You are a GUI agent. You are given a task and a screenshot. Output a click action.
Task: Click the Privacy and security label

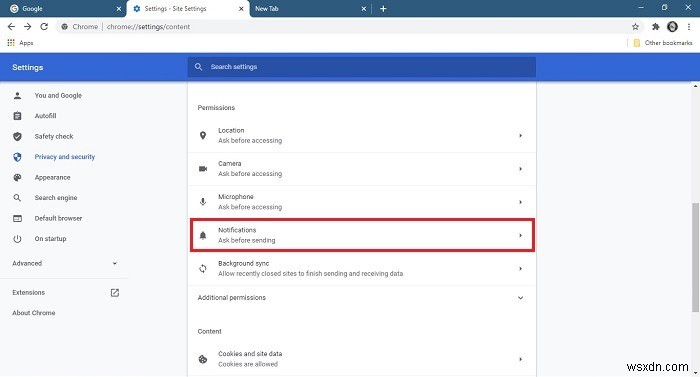(65, 157)
